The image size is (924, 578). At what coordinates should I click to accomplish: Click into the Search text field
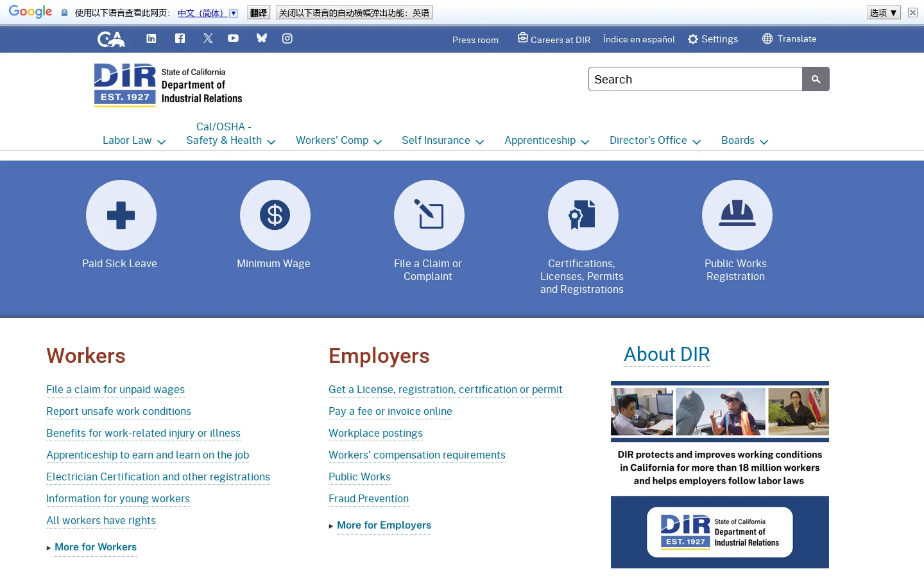(696, 79)
